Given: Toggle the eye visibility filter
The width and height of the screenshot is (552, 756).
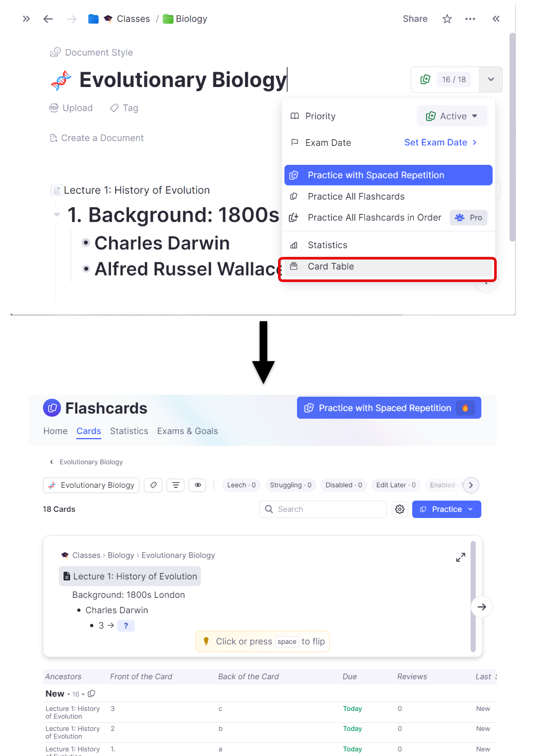Looking at the screenshot, I should click(198, 485).
